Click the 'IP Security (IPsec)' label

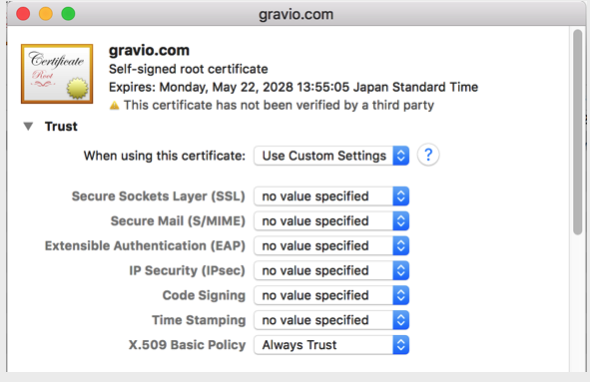[x=187, y=271]
